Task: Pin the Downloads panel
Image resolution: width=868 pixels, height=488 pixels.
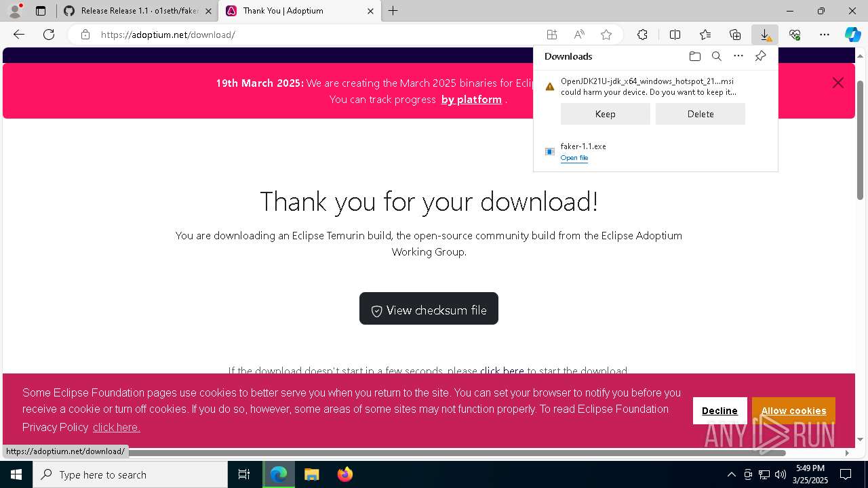Action: tap(760, 56)
